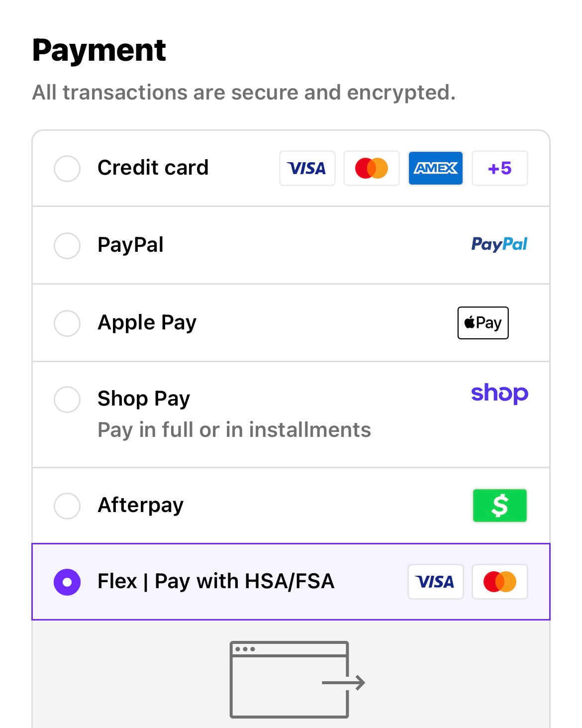Choose the Afterpay radio button
The height and width of the screenshot is (728, 582).
(67, 506)
